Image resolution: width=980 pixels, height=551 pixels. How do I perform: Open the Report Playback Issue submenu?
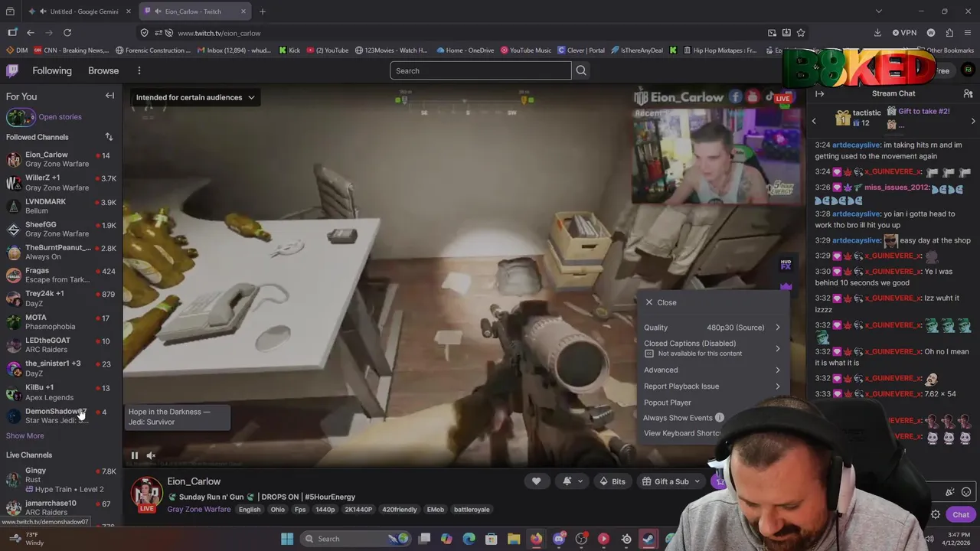712,386
